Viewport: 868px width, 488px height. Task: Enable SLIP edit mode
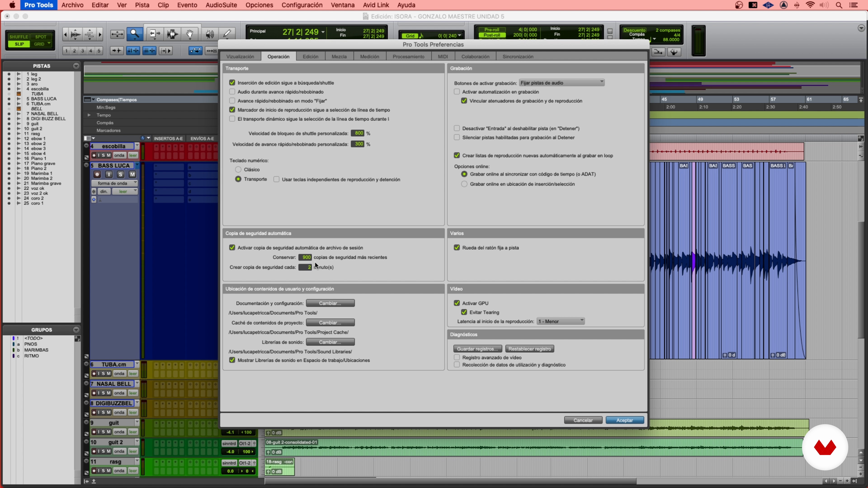click(x=19, y=44)
